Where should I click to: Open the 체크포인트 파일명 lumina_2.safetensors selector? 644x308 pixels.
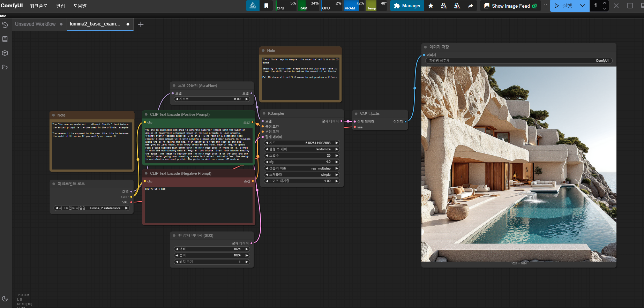[x=92, y=208]
